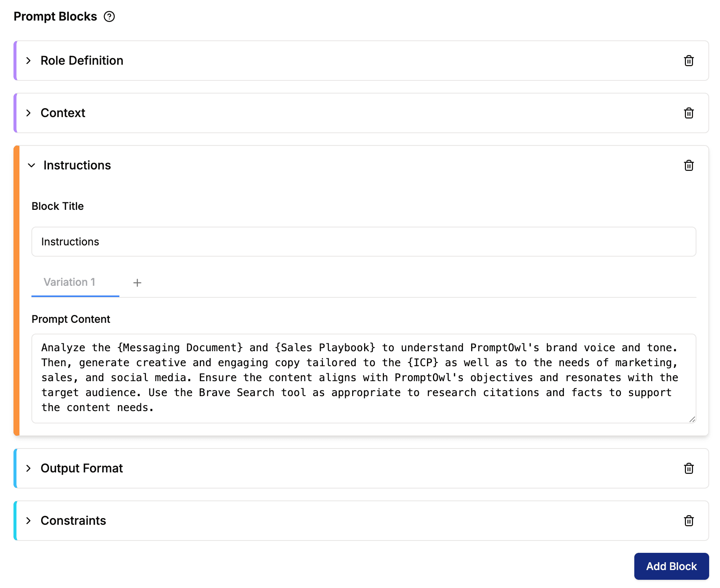Click the Add Block button
The width and height of the screenshot is (720, 588).
pyautogui.click(x=671, y=566)
